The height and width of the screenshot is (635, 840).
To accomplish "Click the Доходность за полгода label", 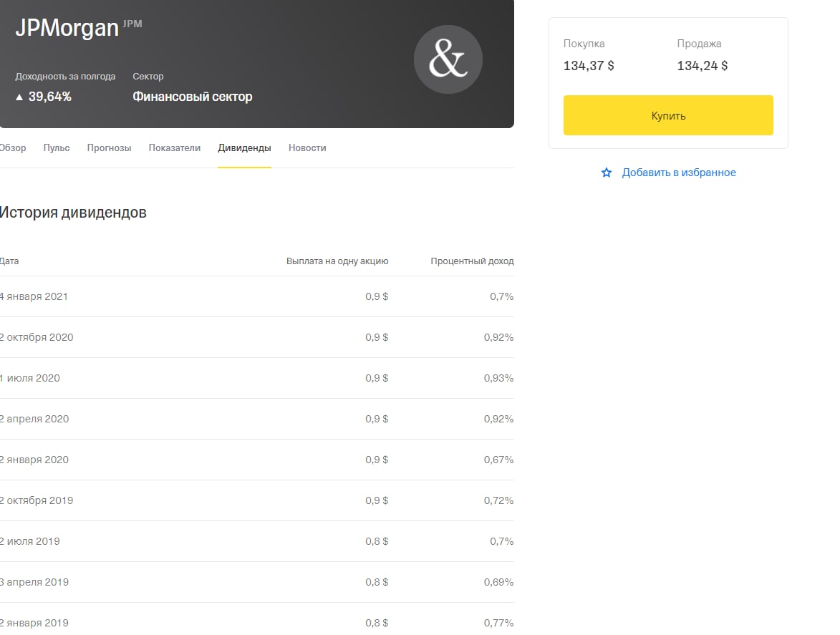I will 65,77.
